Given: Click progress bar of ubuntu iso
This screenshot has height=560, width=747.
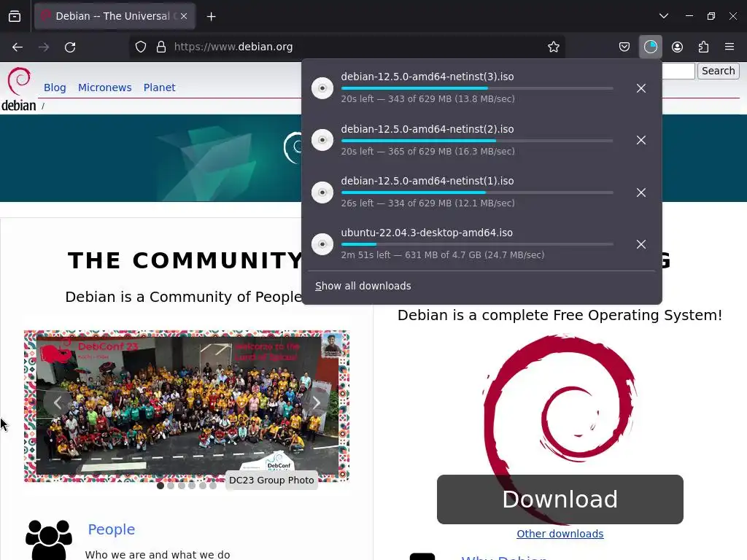Looking at the screenshot, I should pos(477,245).
